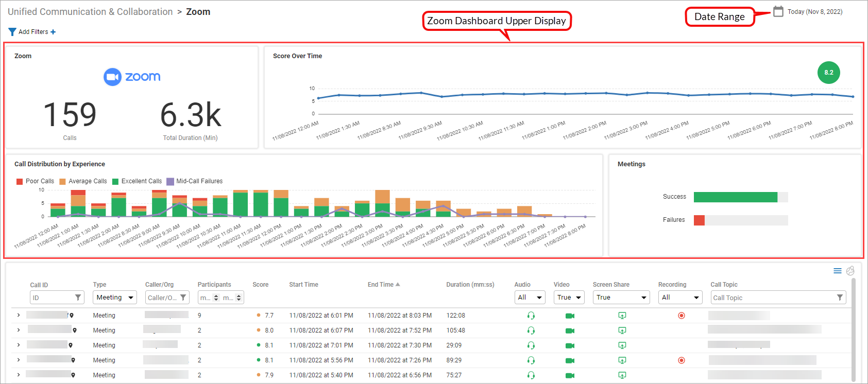The height and width of the screenshot is (384, 868).
Task: Click Unified Communication & Collaboration breadcrumb
Action: click(90, 12)
